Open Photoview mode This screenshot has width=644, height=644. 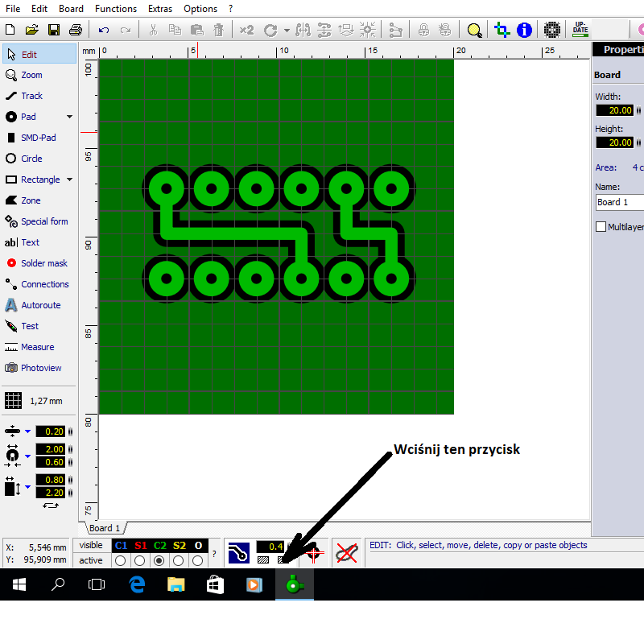pyautogui.click(x=40, y=368)
